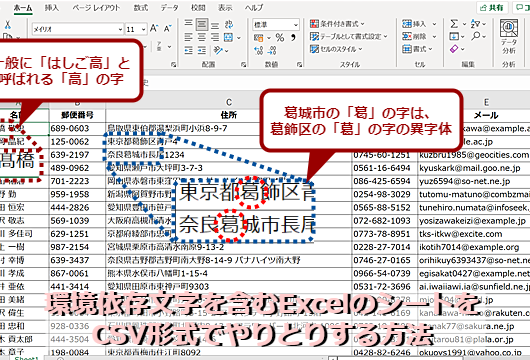Select email kyuskark@mail.goo.ne.jp cell
Screen dimensions: 530x360
(x=474, y=168)
